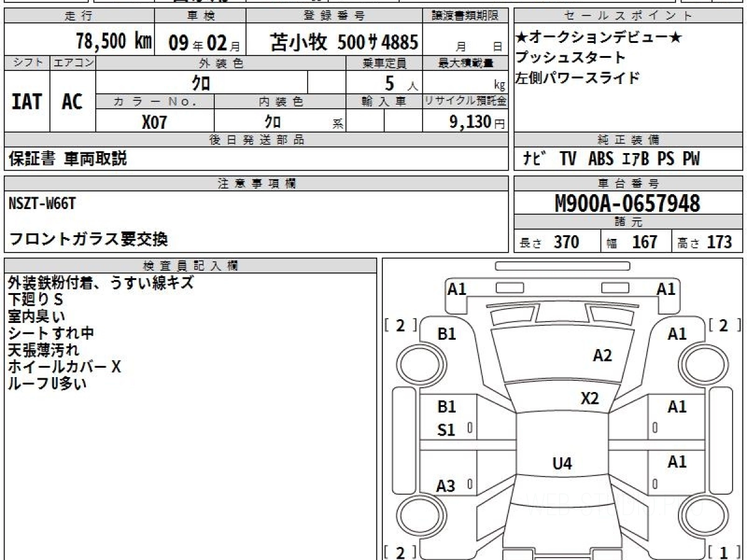Select 保証書 車両取説 text

(x=68, y=159)
